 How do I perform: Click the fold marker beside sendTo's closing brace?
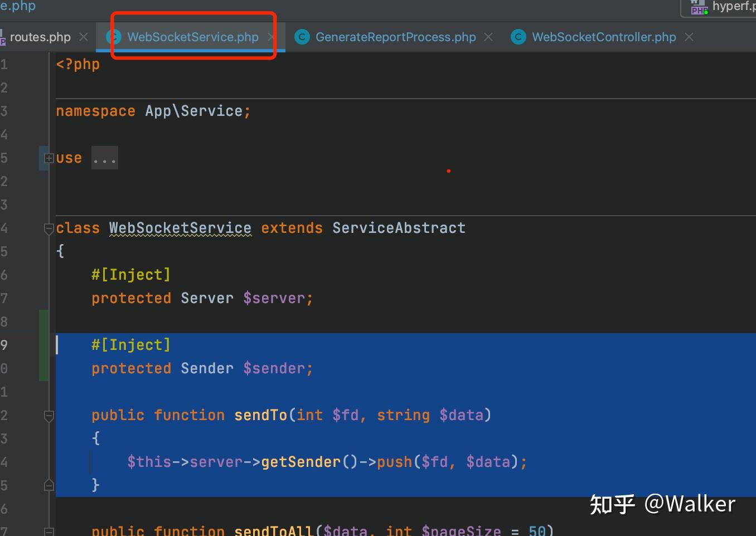[49, 485]
